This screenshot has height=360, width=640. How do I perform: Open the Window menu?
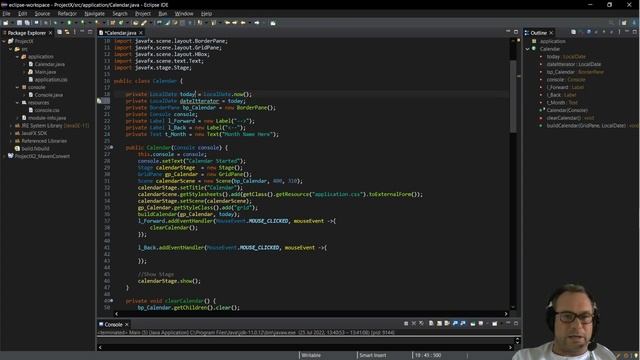pyautogui.click(x=184, y=13)
